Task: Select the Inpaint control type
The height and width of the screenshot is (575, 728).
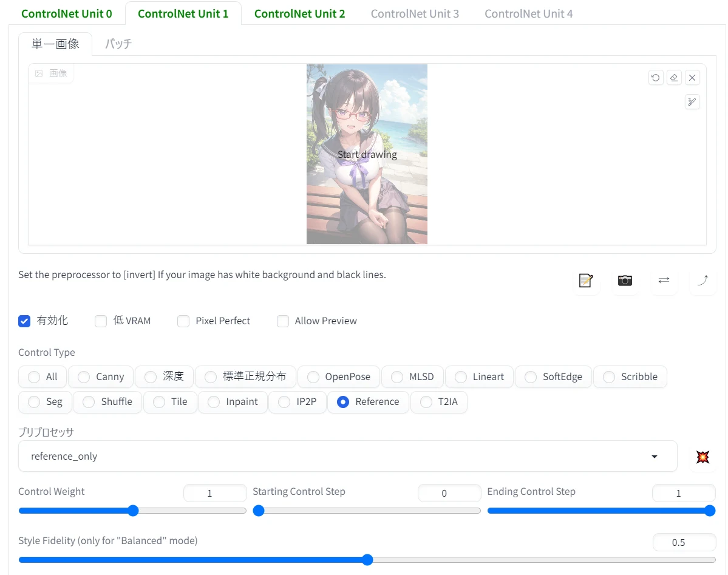Action: (x=233, y=402)
